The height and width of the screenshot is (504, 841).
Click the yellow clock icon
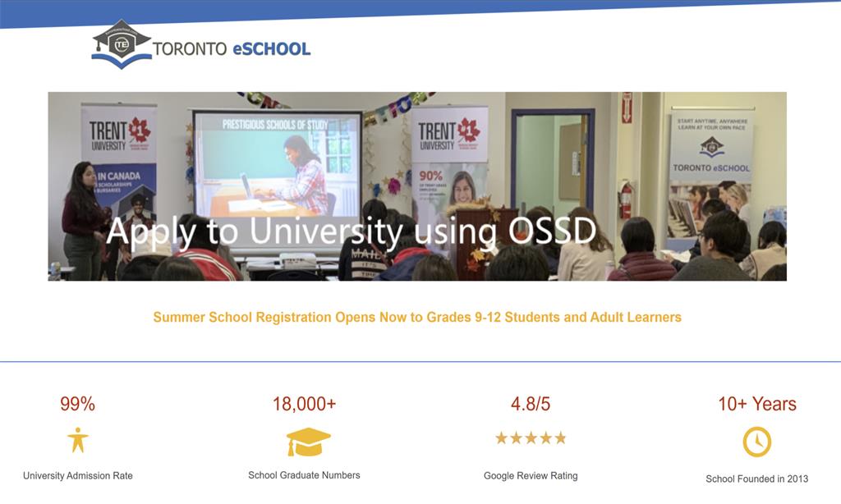coord(756,442)
